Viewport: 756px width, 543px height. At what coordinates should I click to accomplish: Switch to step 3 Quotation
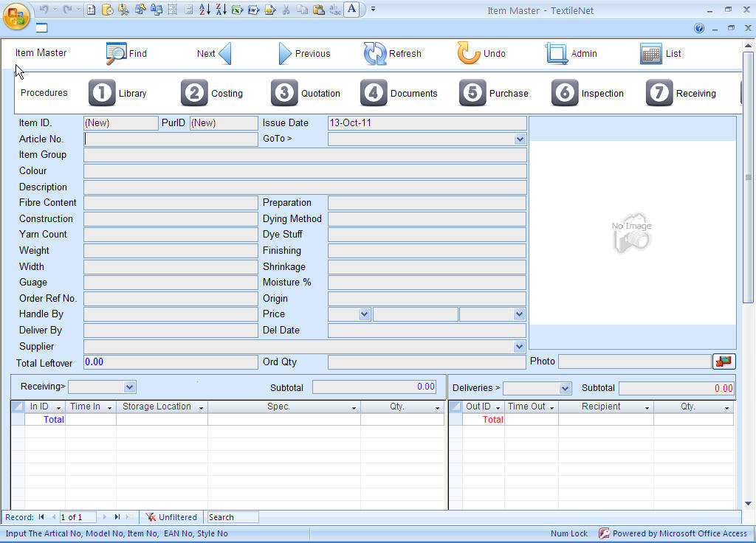[x=306, y=93]
